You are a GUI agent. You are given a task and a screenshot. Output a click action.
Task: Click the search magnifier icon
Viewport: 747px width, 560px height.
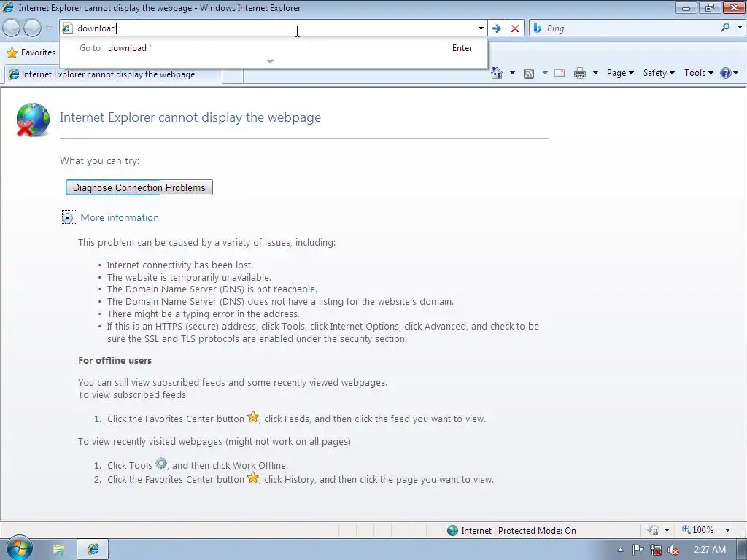pyautogui.click(x=725, y=28)
